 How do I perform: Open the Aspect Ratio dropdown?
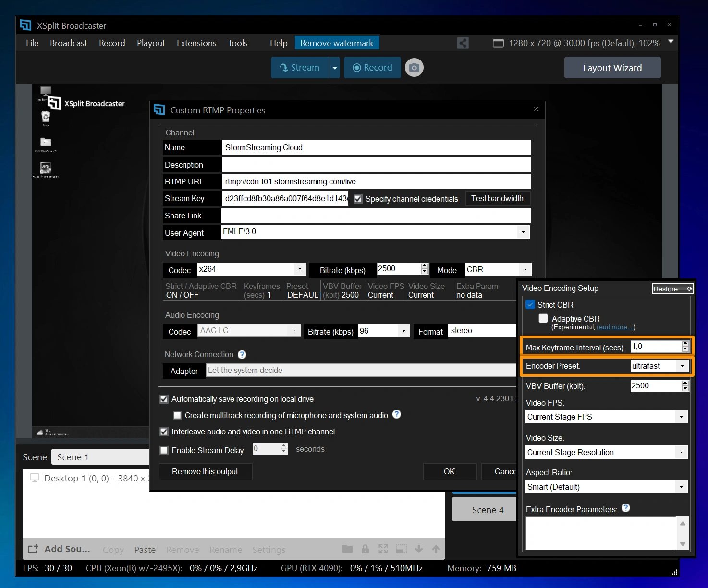pyautogui.click(x=681, y=487)
